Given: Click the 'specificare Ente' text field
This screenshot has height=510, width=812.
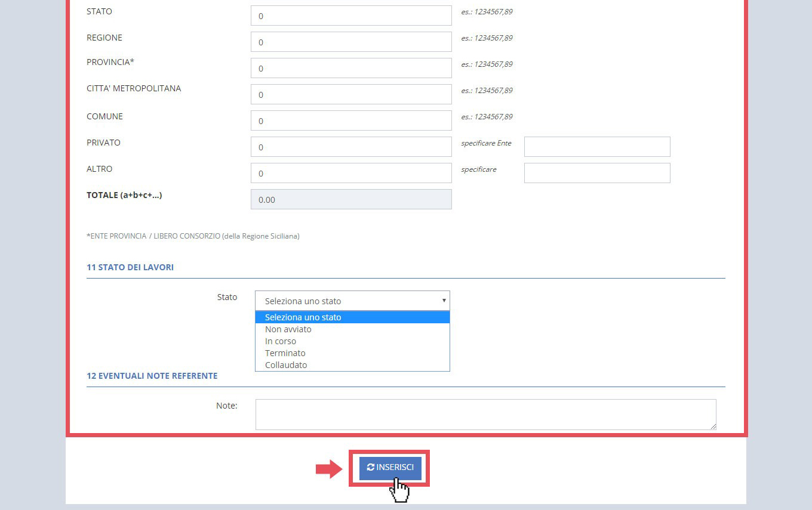Looking at the screenshot, I should (x=597, y=147).
